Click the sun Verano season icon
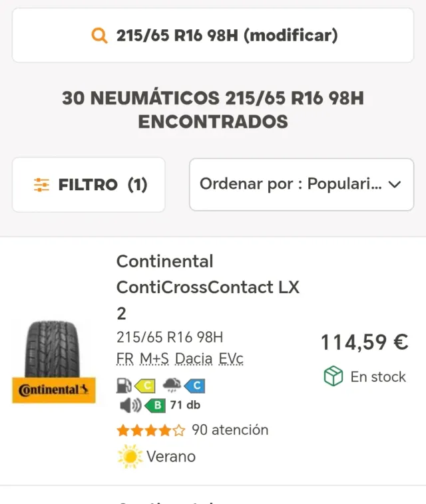Viewport: 426px width, 504px height. click(x=129, y=457)
